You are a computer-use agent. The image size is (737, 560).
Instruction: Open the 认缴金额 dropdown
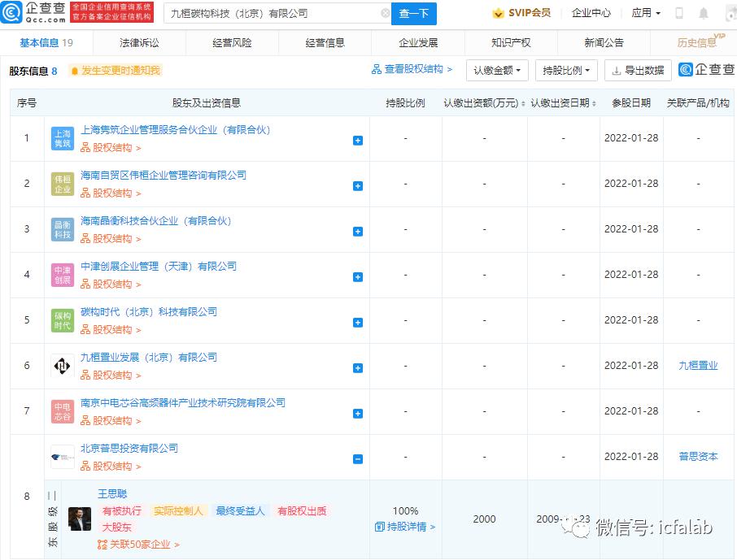pos(497,71)
